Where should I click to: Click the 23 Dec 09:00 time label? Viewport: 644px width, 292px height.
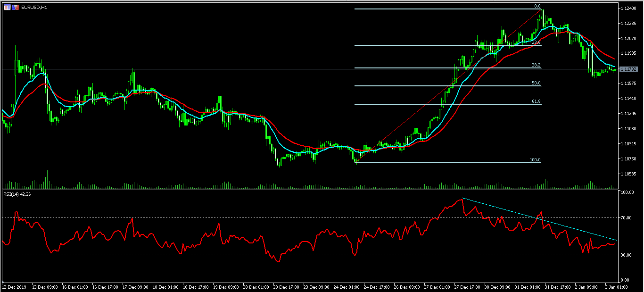pyautogui.click(x=315, y=286)
